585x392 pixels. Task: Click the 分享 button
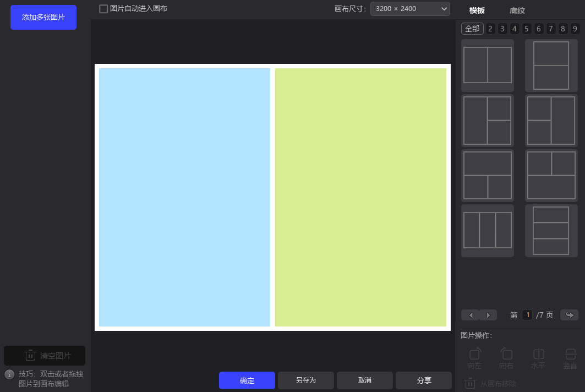click(x=424, y=380)
